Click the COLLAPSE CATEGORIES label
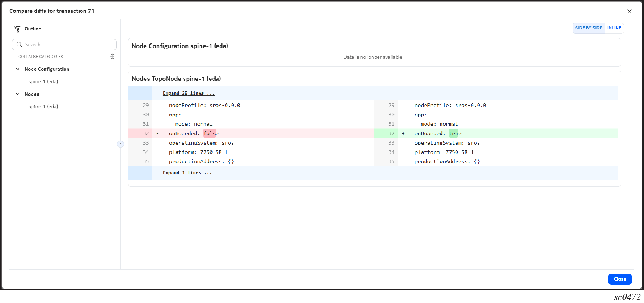This screenshot has width=644, height=303. click(41, 57)
